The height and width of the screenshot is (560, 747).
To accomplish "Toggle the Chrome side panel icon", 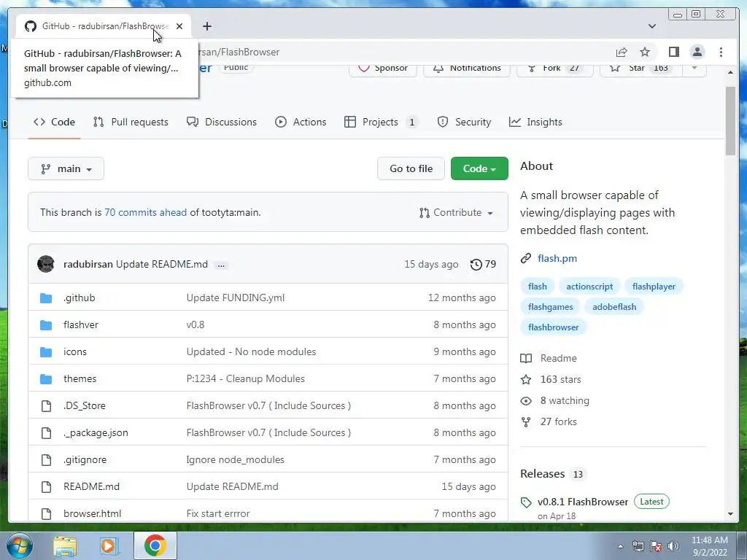I will [x=673, y=52].
